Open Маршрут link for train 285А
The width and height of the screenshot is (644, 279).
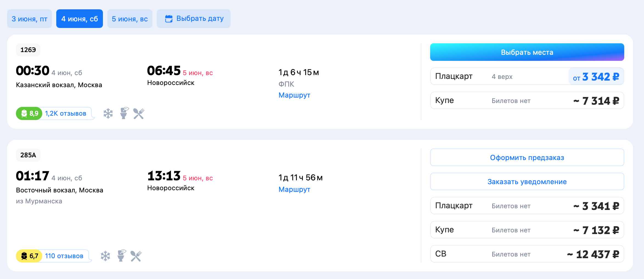click(294, 189)
